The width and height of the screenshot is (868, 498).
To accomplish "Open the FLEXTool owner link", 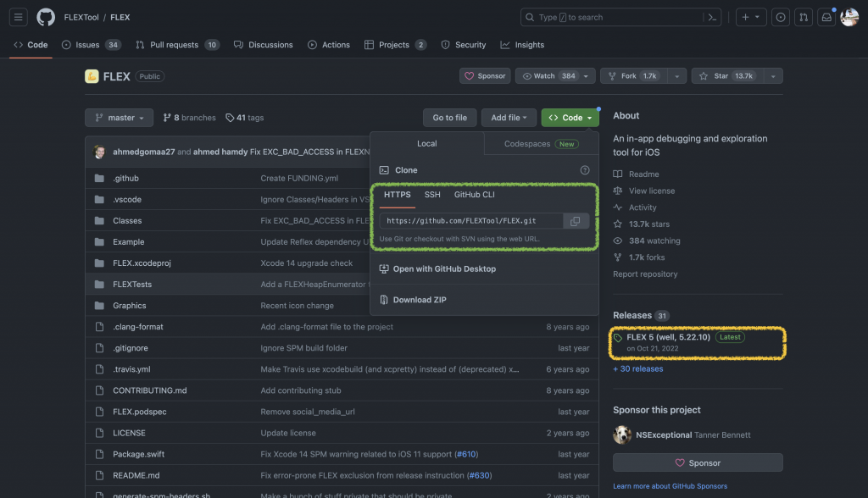I will coord(81,17).
